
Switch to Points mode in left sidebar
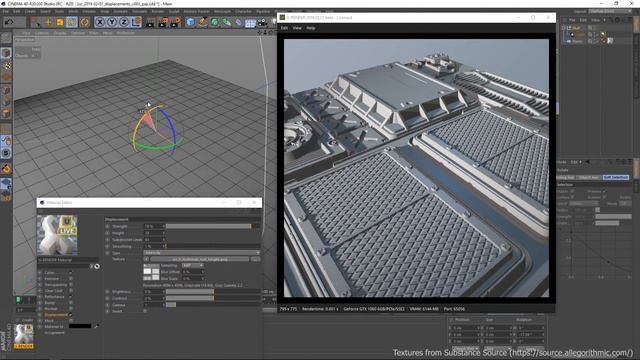coord(6,90)
